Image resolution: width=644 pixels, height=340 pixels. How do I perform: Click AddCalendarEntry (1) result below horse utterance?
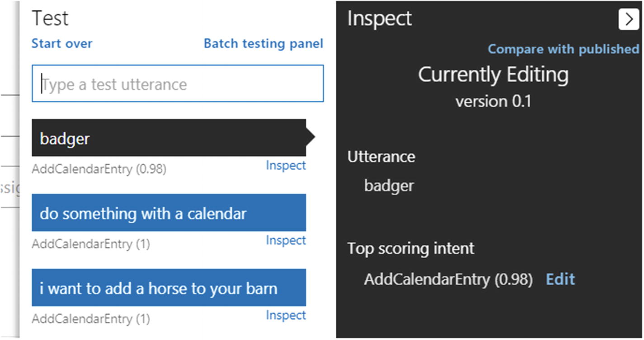[x=91, y=319]
